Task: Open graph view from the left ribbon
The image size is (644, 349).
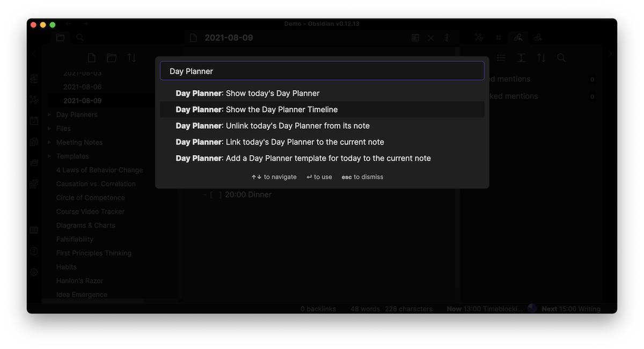Action: pos(34,99)
